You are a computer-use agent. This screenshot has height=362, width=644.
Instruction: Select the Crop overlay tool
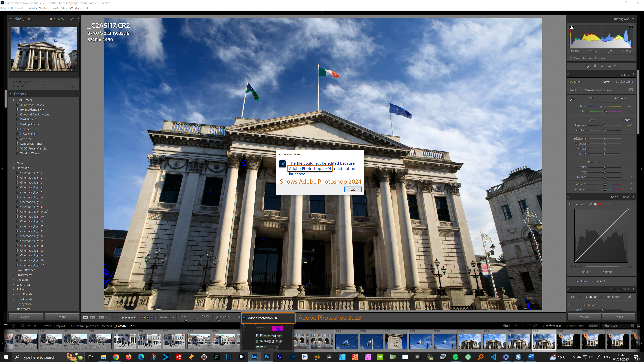pos(595,66)
